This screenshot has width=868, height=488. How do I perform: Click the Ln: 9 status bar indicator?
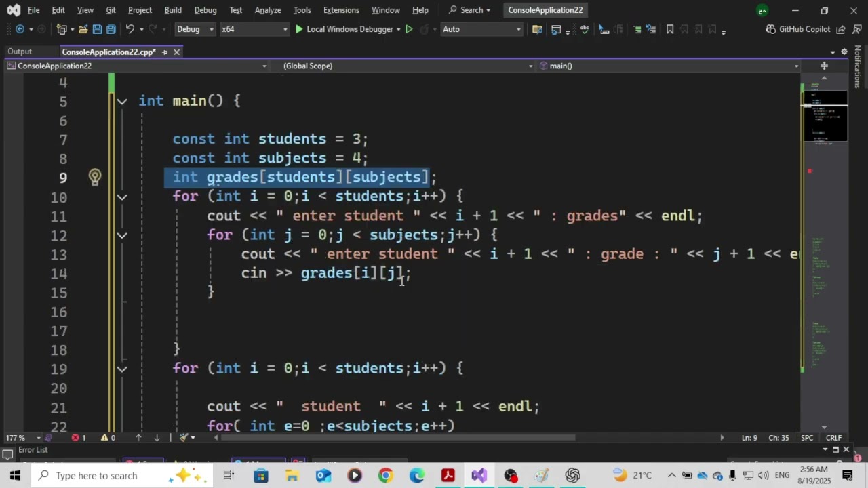[749, 438]
